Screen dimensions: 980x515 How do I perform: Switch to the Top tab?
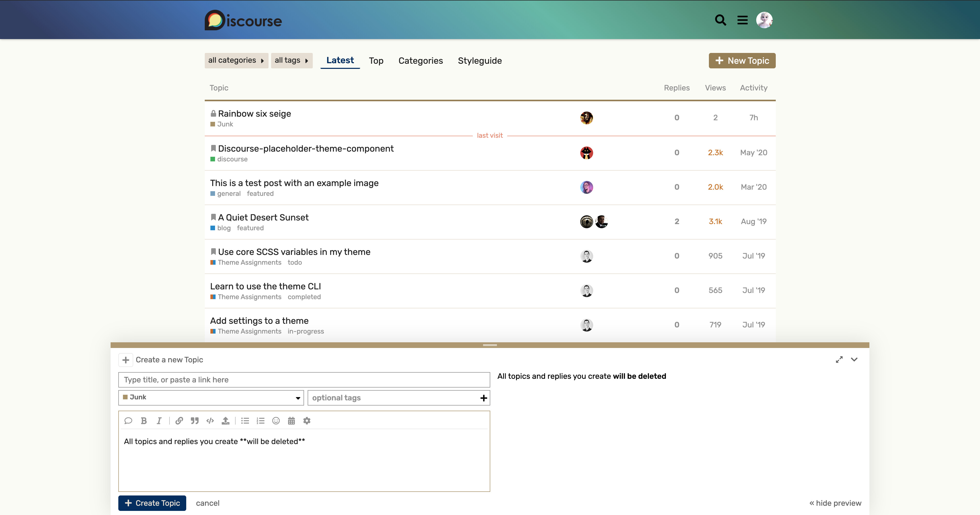click(376, 61)
